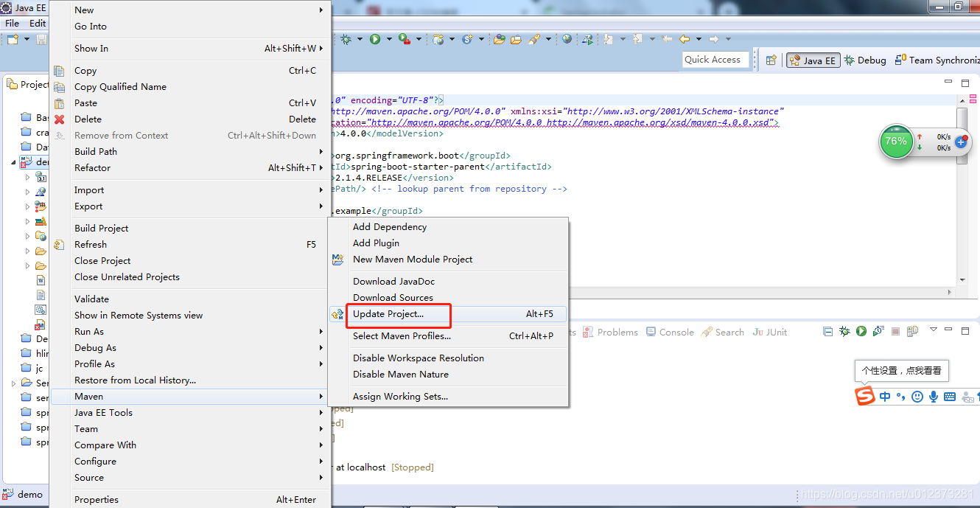Click the Sogou soft keyboard icon

pos(950,397)
